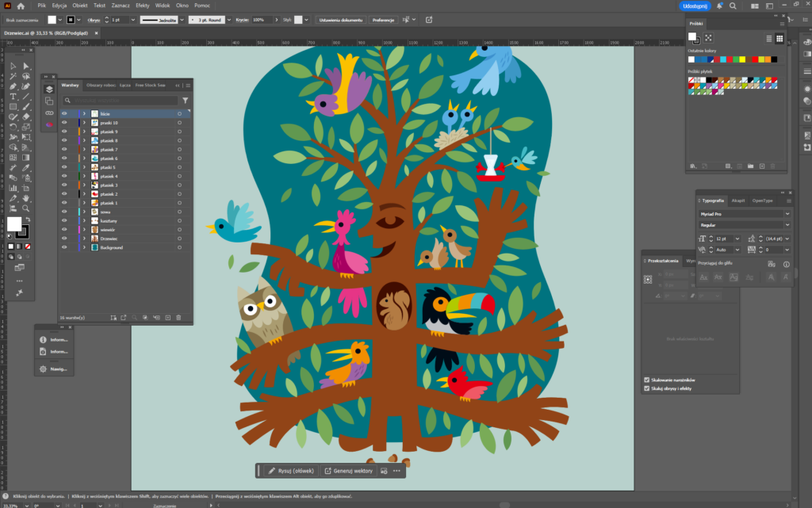Image resolution: width=812 pixels, height=508 pixels.
Task: Click the Home icon in the top bar
Action: point(21,6)
